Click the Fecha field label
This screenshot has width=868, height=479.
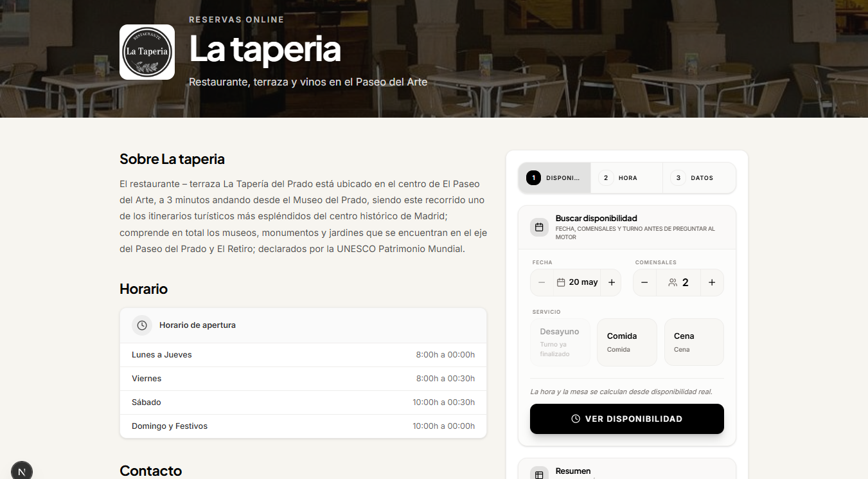pyautogui.click(x=542, y=262)
